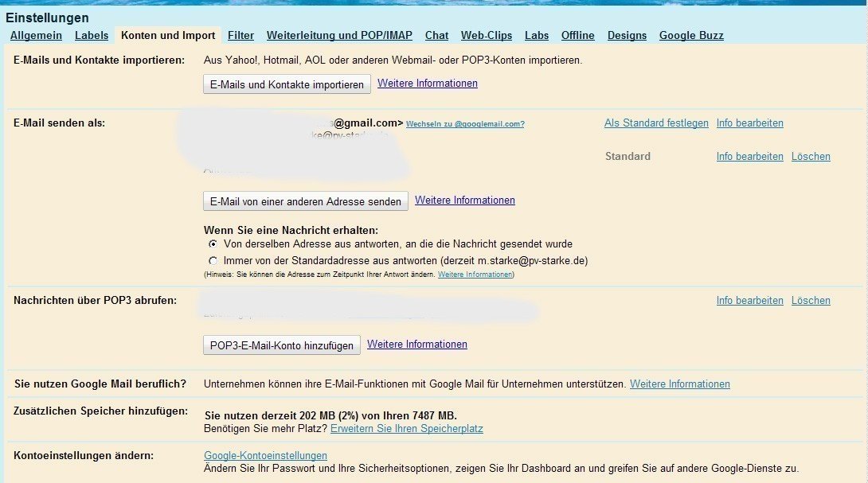This screenshot has height=483, width=868.
Task: Click the 'Wenn Sie eine Nachricht erhalten:' heading
Action: tap(291, 230)
